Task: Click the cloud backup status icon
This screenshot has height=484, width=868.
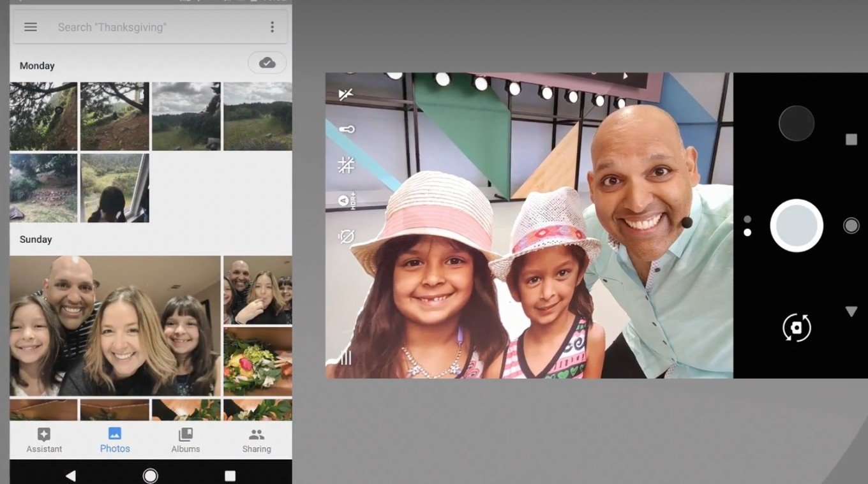Action: (x=267, y=62)
